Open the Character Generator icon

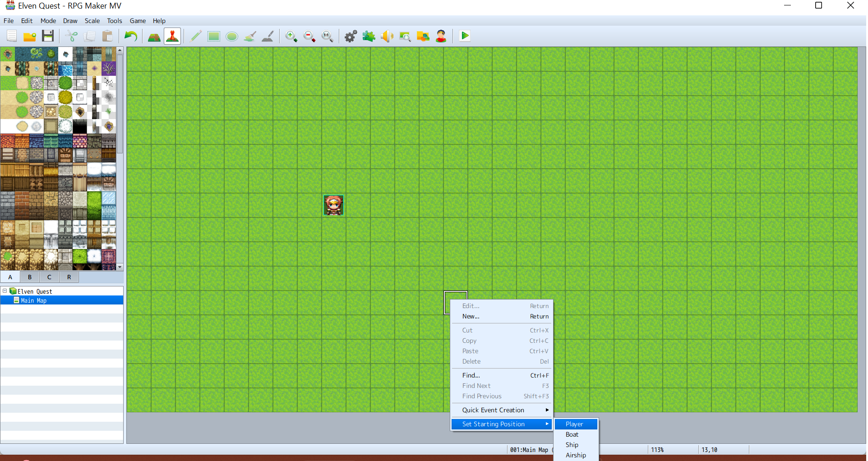[441, 36]
